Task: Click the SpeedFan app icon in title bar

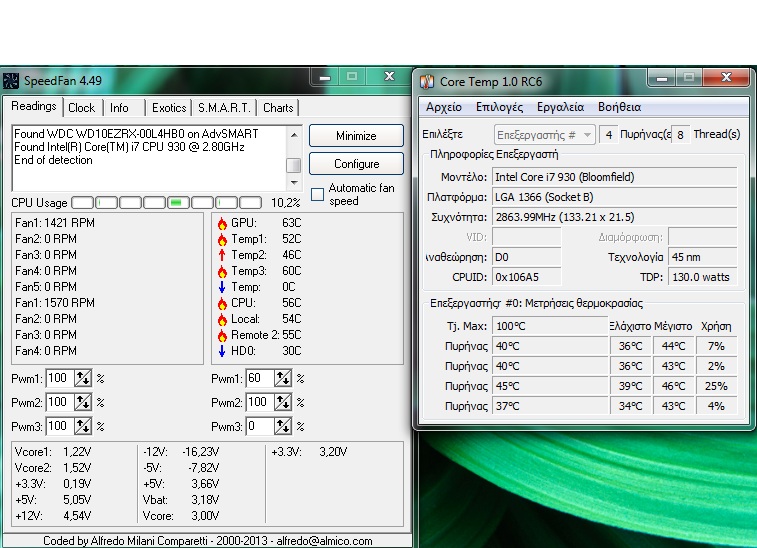Action: coord(11,80)
